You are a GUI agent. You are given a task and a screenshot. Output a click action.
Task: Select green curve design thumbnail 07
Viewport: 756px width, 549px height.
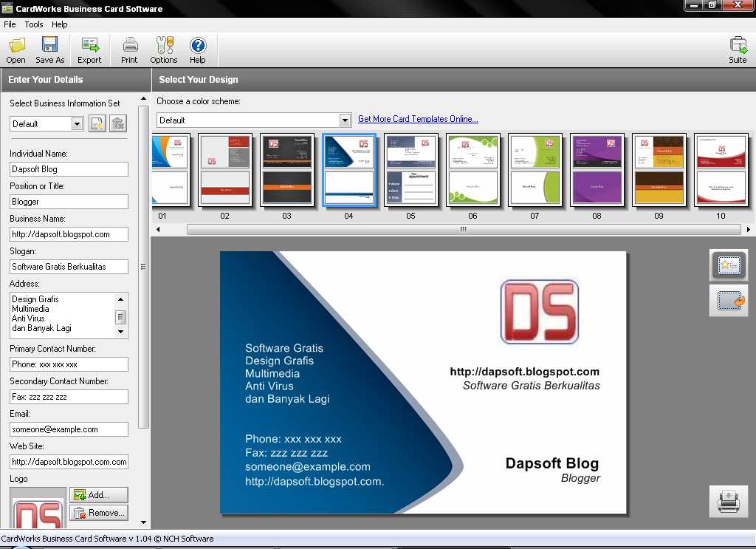[x=535, y=170]
